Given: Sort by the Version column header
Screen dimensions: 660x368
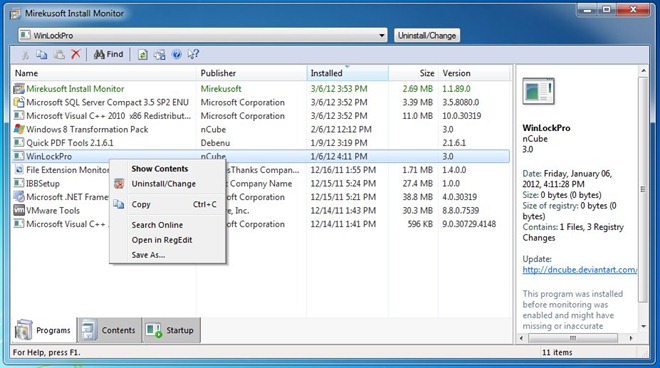Looking at the screenshot, I should [474, 73].
